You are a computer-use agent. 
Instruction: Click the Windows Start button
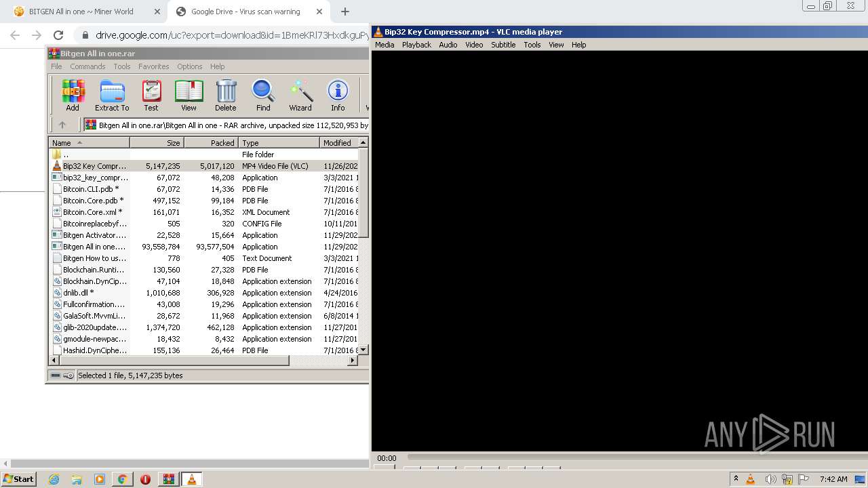18,479
